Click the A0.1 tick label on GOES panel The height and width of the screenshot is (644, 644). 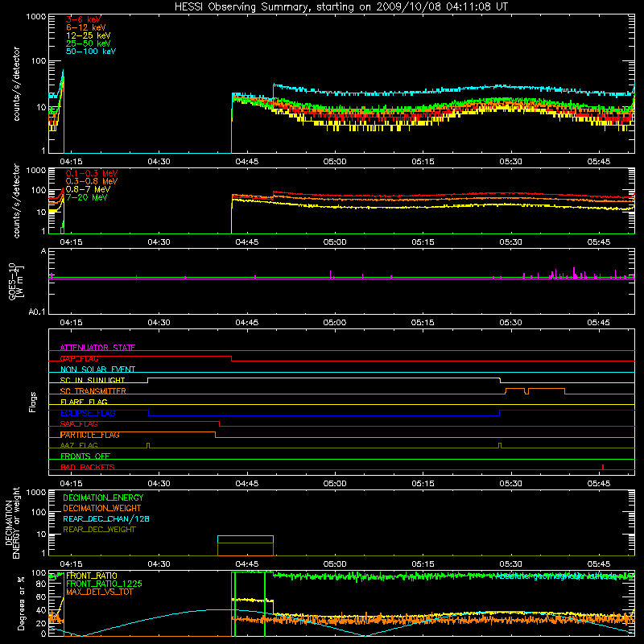coord(37,312)
